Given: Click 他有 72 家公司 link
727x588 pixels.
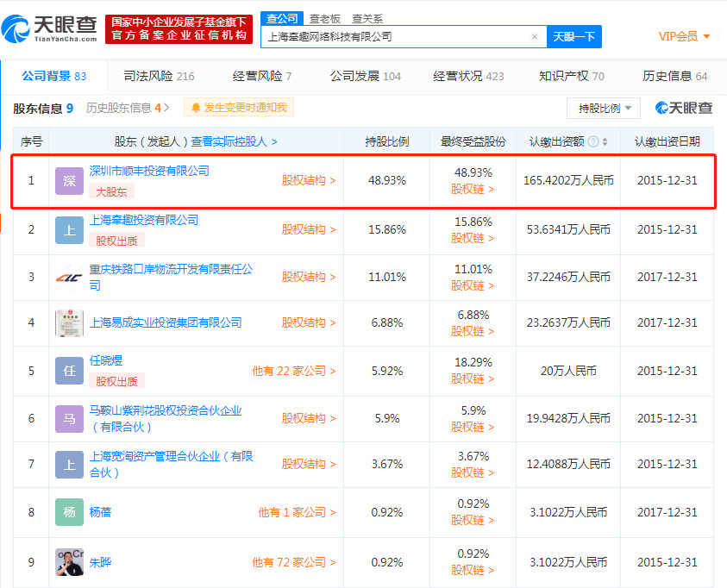Looking at the screenshot, I should (x=293, y=562).
